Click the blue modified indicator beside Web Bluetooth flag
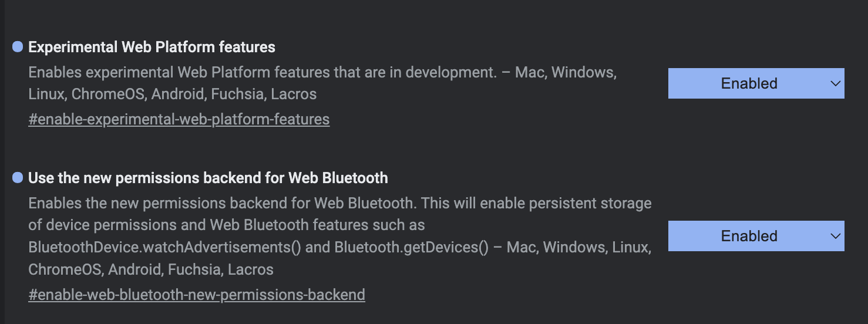 coord(18,177)
